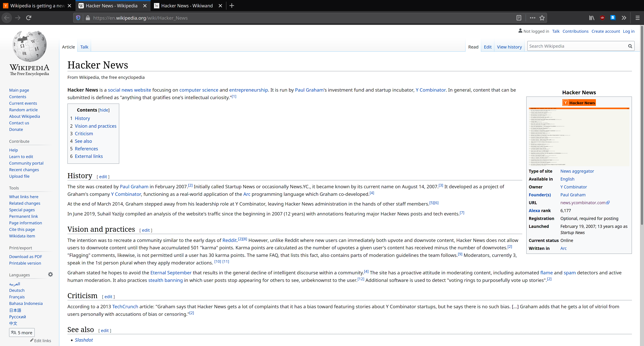
Task: Open Contributions link at top
Action: tap(575, 31)
